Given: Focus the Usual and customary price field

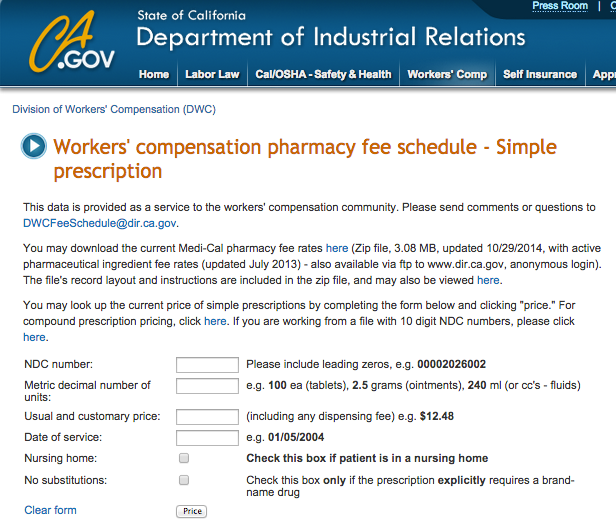Looking at the screenshot, I should tap(207, 417).
